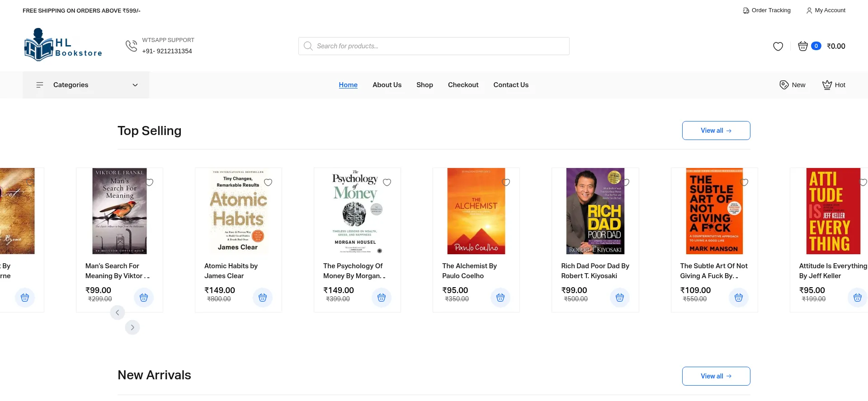Click the search magnifier icon
This screenshot has height=401, width=868.
308,46
